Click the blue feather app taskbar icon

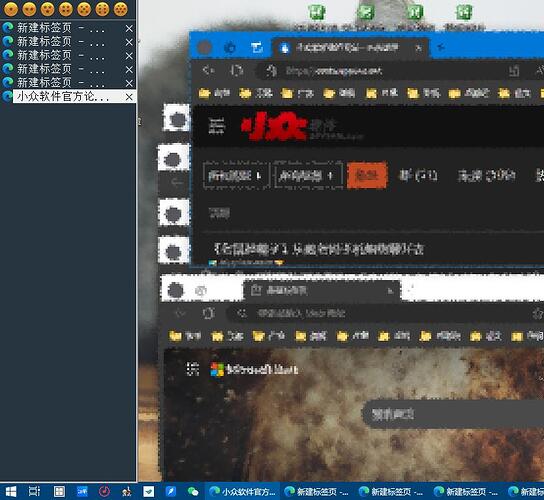171,491
